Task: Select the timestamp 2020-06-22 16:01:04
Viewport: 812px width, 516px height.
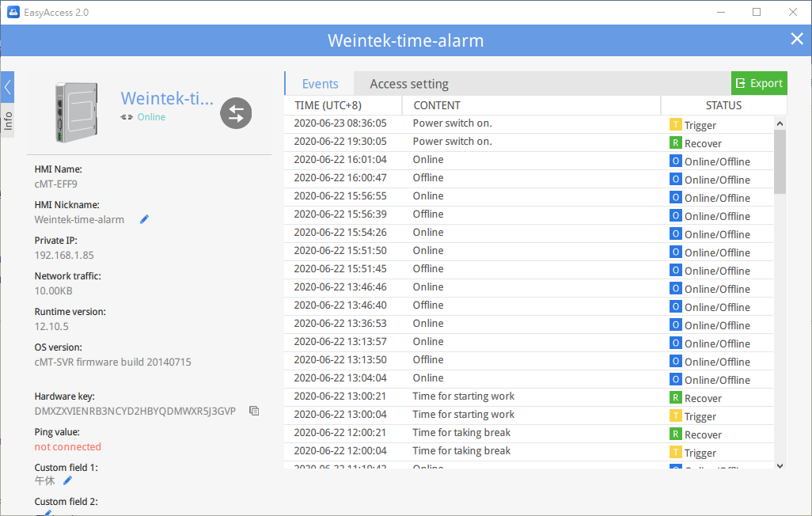Action: pos(340,160)
